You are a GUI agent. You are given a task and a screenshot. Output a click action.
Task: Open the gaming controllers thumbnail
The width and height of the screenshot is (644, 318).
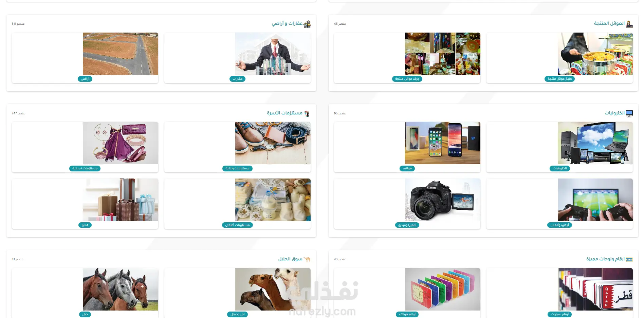(595, 200)
